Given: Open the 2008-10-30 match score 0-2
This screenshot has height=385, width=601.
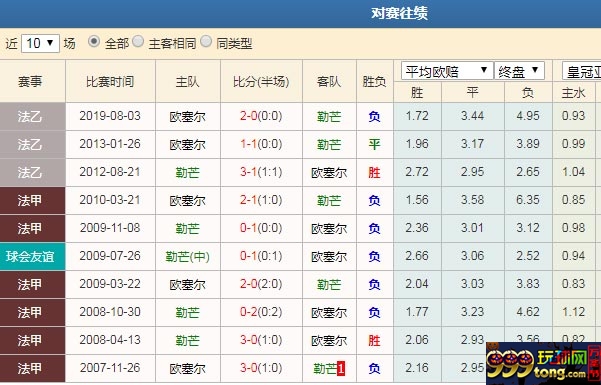Looking at the screenshot, I should pos(249,312).
